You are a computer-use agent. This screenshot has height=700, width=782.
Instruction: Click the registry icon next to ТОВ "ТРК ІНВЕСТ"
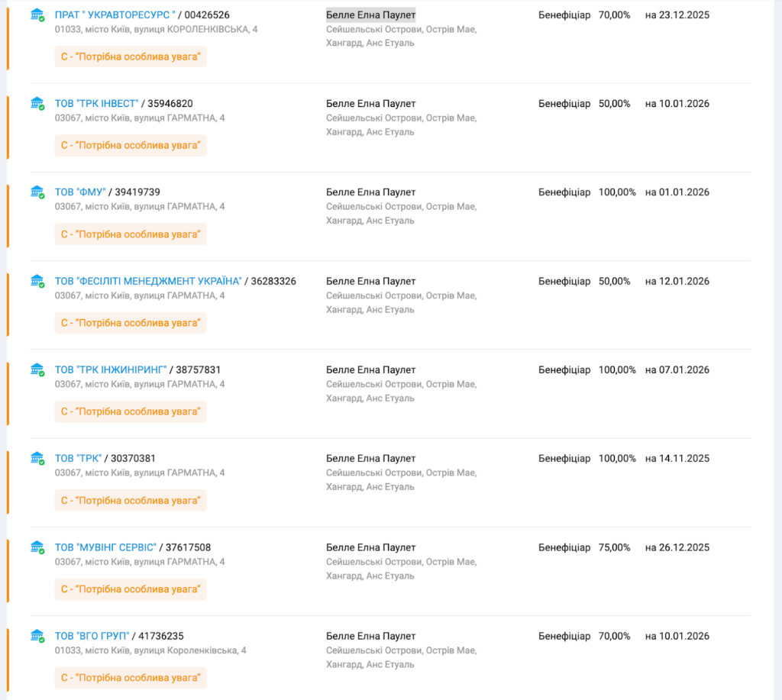(37, 104)
